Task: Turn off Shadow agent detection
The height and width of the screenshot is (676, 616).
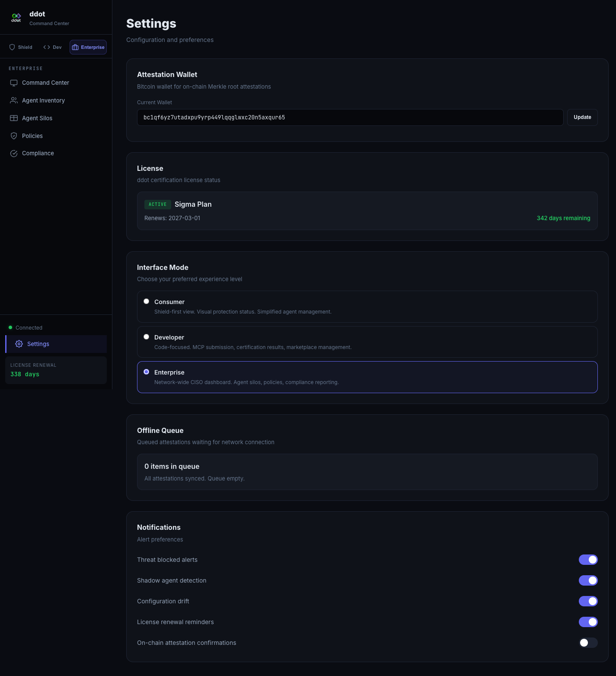Action: (588, 580)
